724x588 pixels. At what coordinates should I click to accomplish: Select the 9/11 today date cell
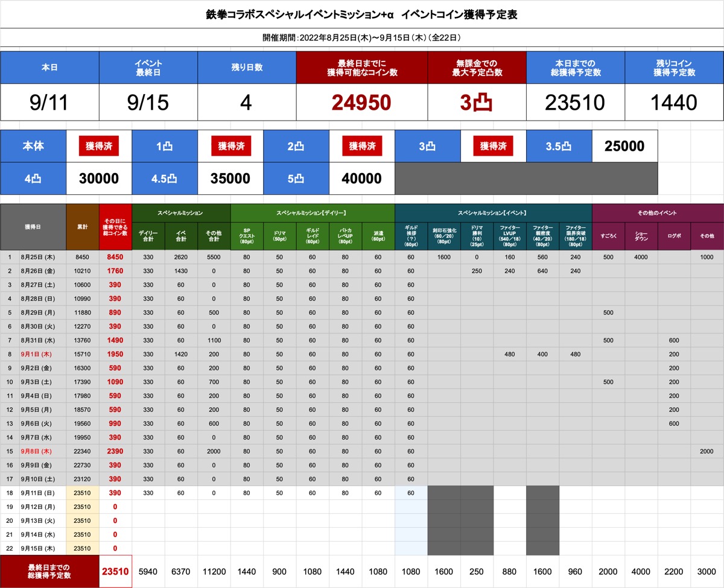(x=49, y=102)
